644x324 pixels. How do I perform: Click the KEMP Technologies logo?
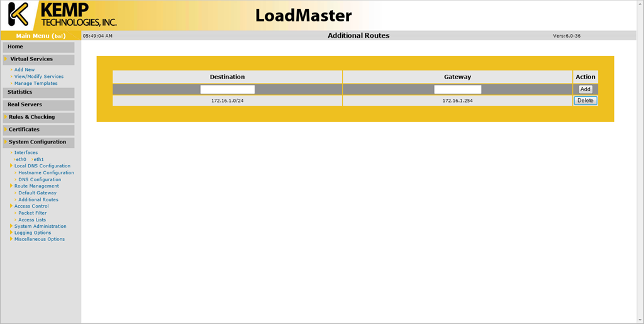62,14
